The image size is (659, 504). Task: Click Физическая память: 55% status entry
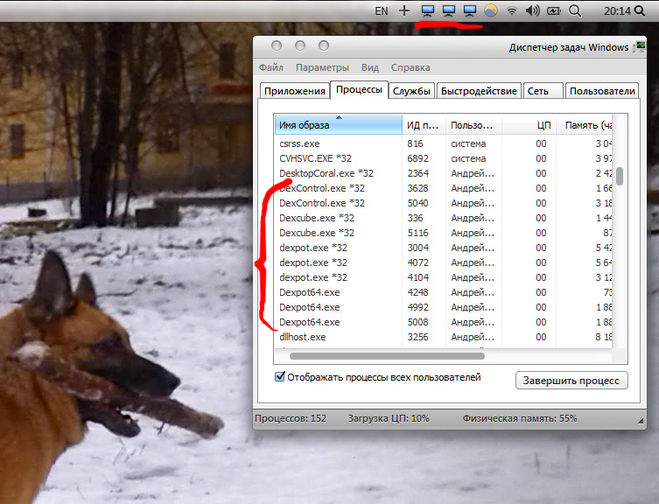coord(519,419)
